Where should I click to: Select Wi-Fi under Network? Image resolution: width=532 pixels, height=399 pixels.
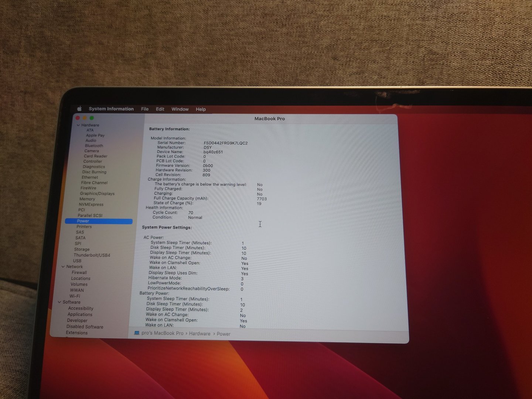coord(75,296)
